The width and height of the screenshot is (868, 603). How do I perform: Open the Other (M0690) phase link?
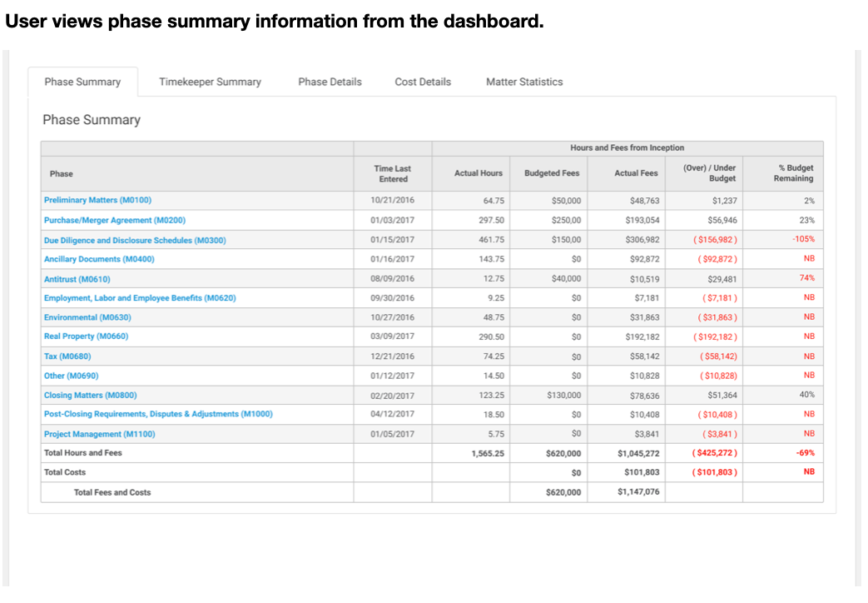click(x=71, y=376)
